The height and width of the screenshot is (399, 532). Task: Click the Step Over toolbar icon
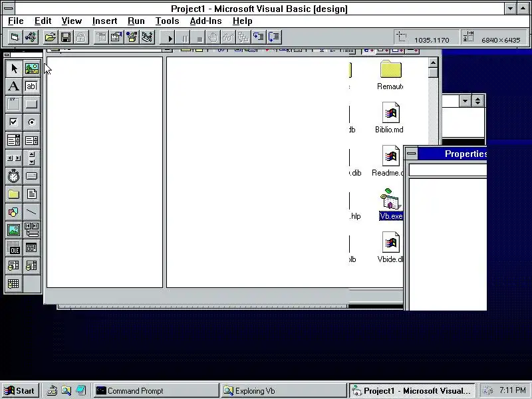point(274,37)
